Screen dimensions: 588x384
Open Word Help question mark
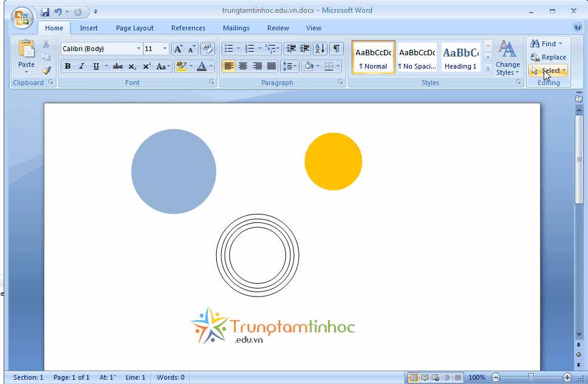pyautogui.click(x=578, y=27)
